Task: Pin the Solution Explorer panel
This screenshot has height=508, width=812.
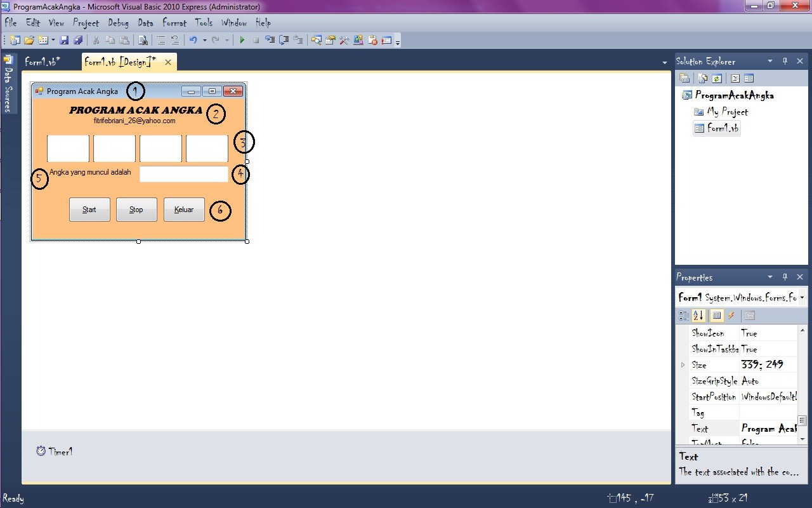Action: pyautogui.click(x=784, y=60)
